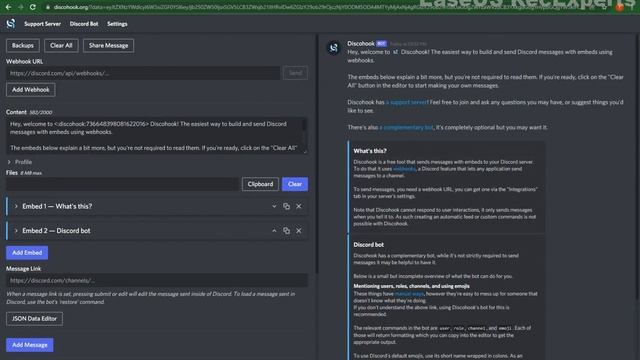Click the Discohook username in the preview
This screenshot has height=360, width=640.
click(361, 43)
